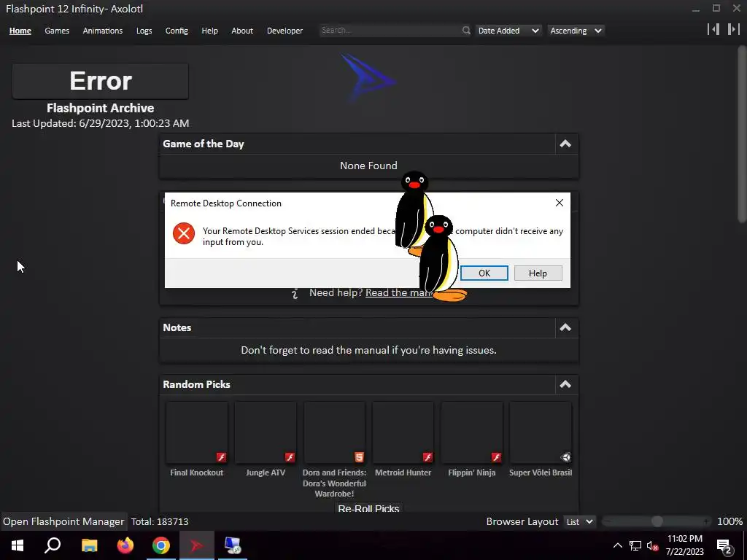Click the 100% zoom value

click(729, 522)
